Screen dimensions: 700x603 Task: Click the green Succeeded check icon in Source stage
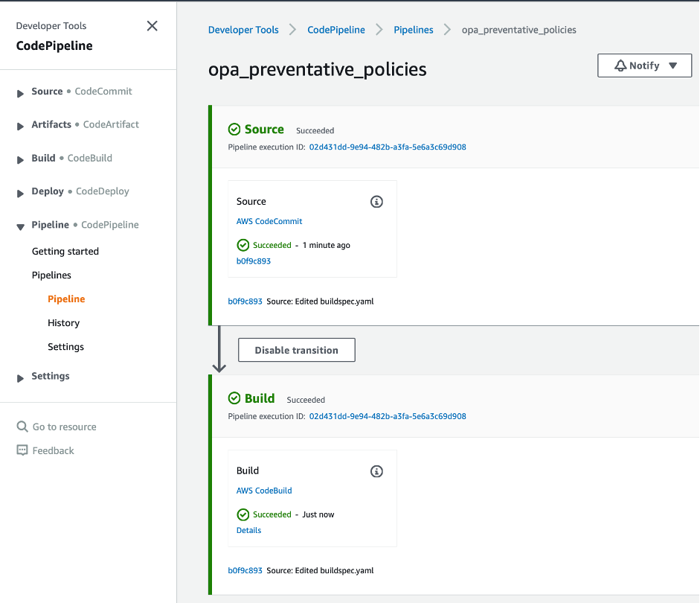tap(233, 128)
